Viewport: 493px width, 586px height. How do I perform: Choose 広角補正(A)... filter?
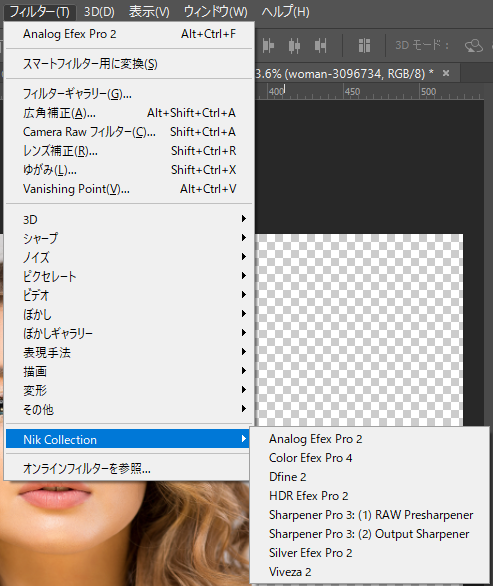(x=129, y=112)
